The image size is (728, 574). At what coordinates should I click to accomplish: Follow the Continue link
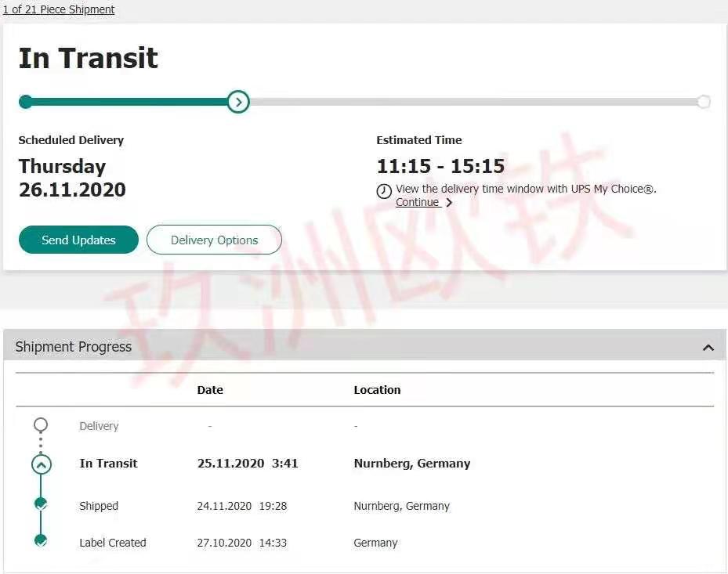pos(417,203)
